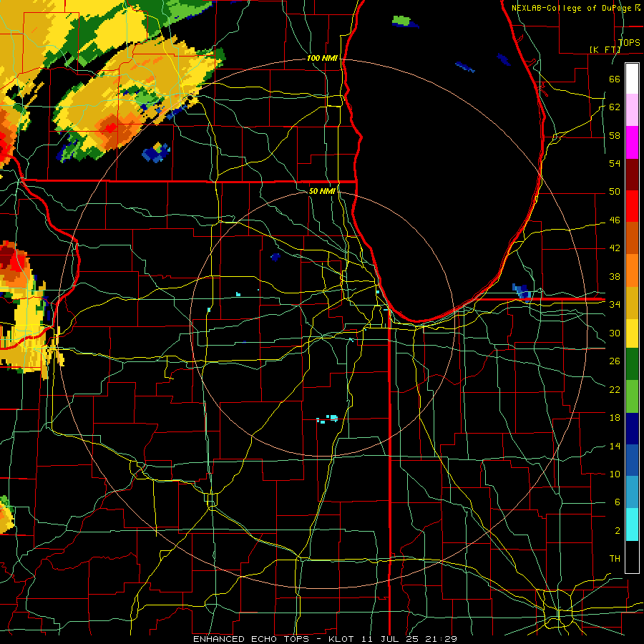This screenshot has width=644, height=644.
Task: Select the 50 value on the color scale
Action: [615, 192]
